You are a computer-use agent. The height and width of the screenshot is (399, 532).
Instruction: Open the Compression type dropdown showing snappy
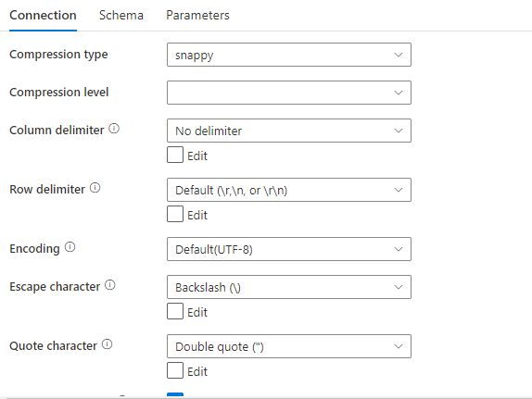[x=289, y=55]
